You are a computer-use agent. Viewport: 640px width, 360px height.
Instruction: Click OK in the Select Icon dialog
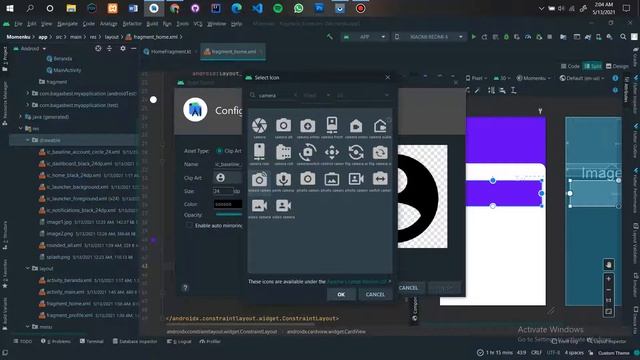click(x=341, y=294)
